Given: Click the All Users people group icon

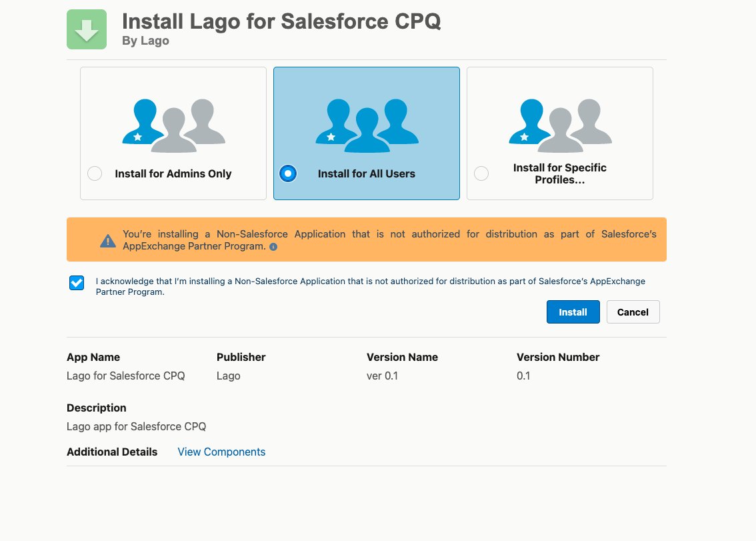Looking at the screenshot, I should pos(367,126).
